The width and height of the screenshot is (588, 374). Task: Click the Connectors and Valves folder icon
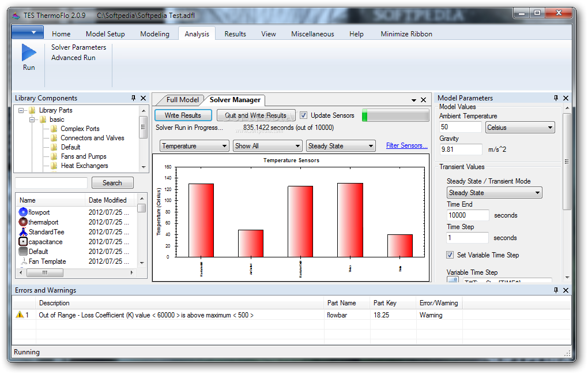(54, 138)
